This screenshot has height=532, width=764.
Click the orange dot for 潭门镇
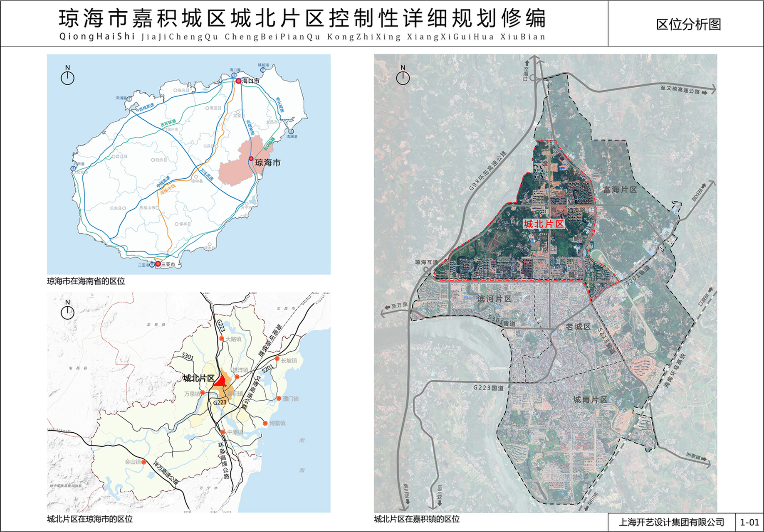click(279, 398)
